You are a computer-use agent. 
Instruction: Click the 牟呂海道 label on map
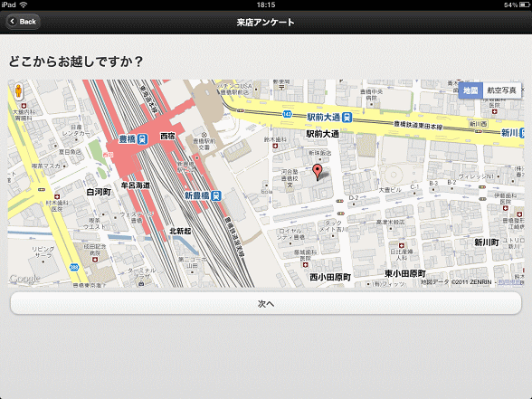pyautogui.click(x=136, y=185)
